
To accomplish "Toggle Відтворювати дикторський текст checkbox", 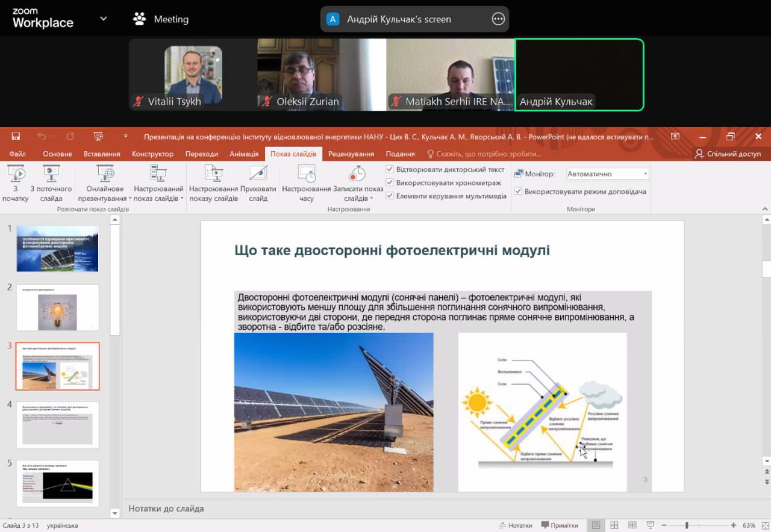I will (x=390, y=170).
